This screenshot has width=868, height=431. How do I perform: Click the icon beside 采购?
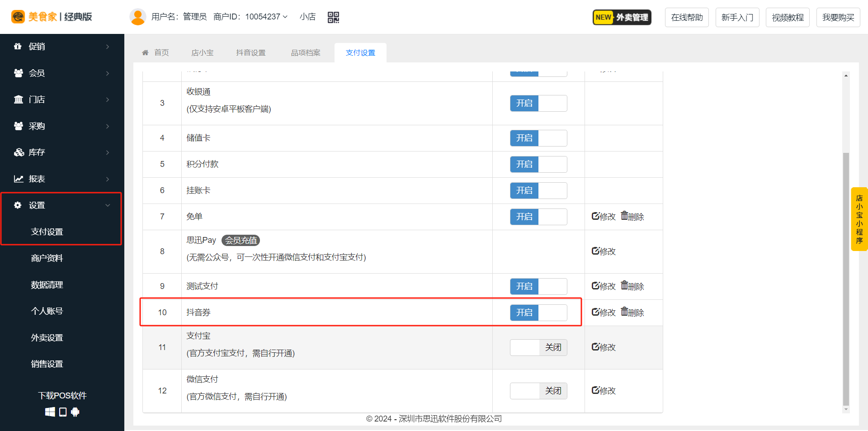(x=19, y=126)
